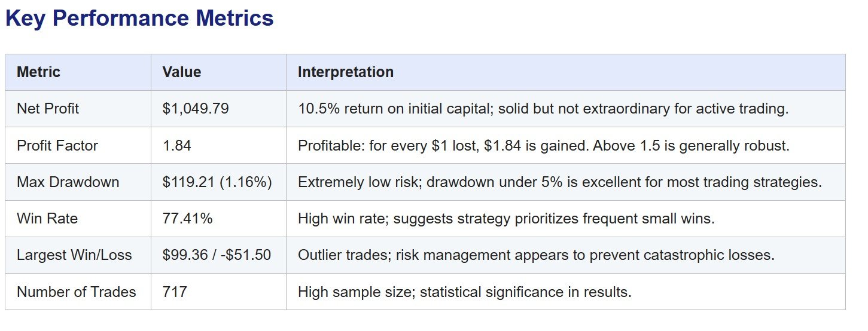Click the Key Performance Metrics heading
Viewport: 868px width, 331px height.
click(139, 19)
